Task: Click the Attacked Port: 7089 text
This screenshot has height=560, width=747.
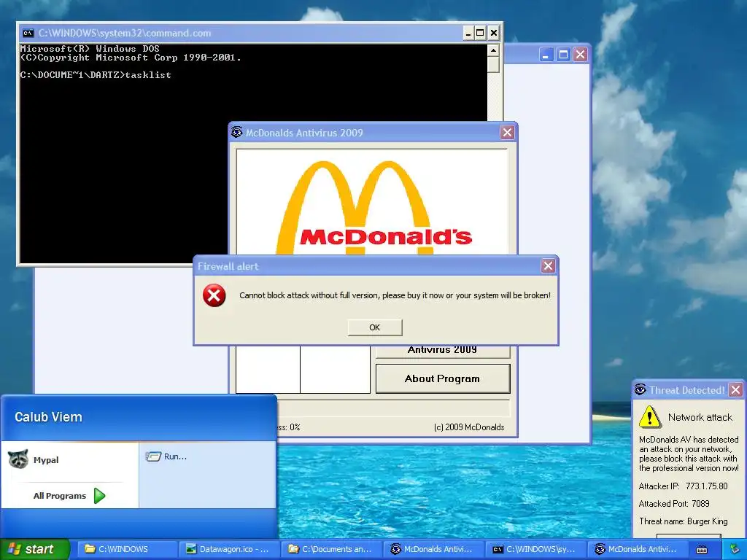Action: click(674, 504)
